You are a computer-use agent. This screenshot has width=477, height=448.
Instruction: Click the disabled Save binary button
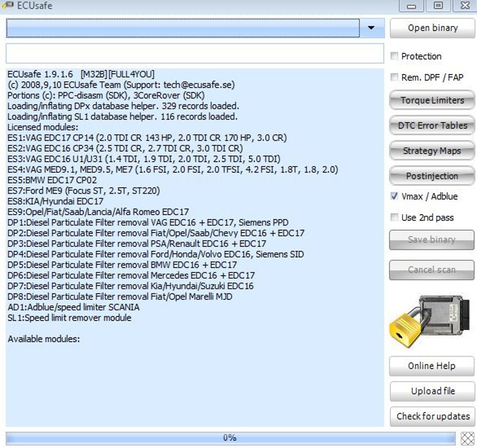click(431, 239)
